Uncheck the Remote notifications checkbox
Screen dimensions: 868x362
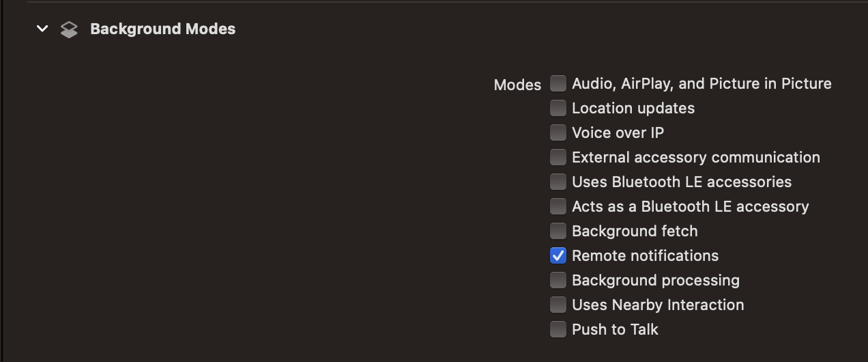pos(558,255)
